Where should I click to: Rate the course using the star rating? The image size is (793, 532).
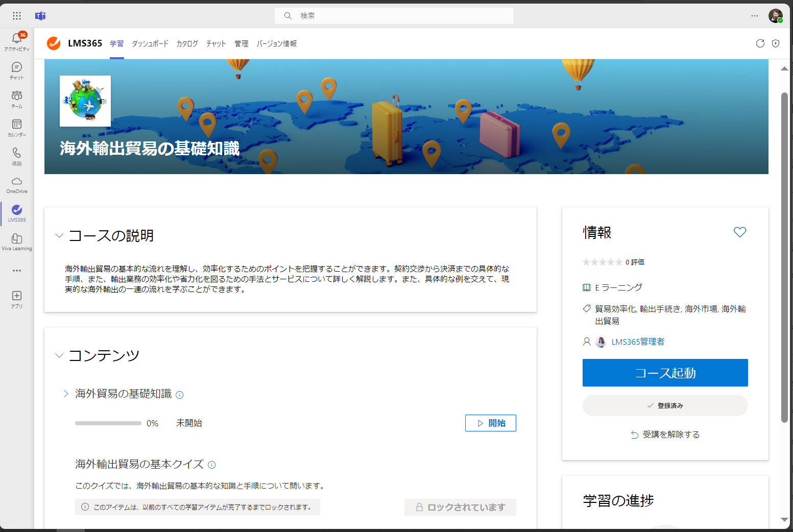coord(603,262)
